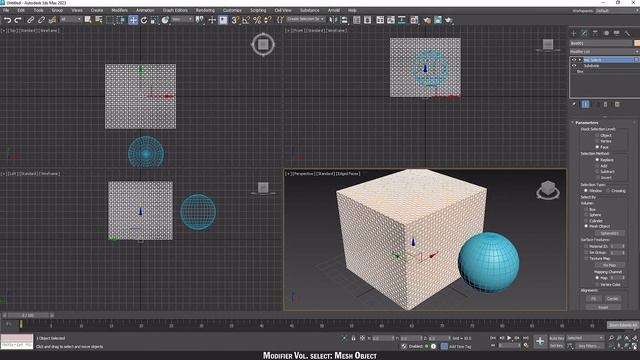Select Object stack selection level radio

(x=597, y=136)
